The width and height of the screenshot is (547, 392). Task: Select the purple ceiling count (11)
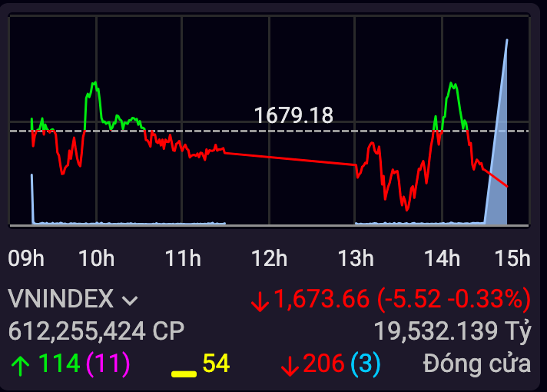[x=108, y=363]
